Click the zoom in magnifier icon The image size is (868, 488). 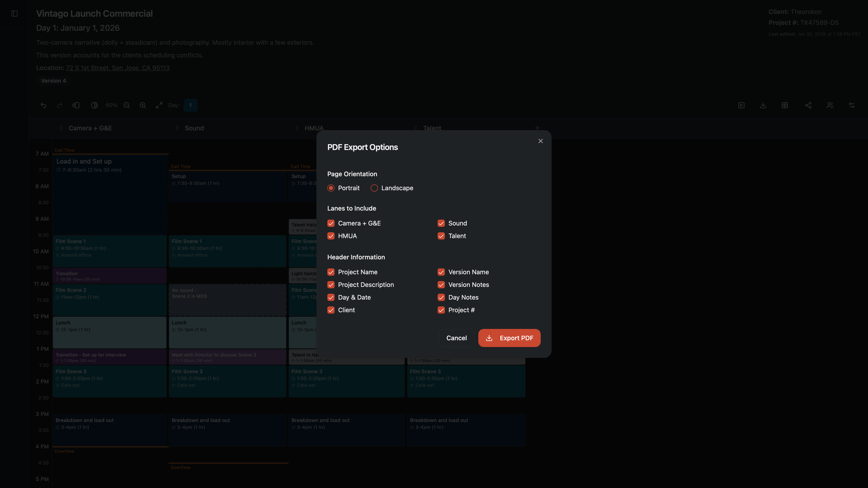pos(143,106)
